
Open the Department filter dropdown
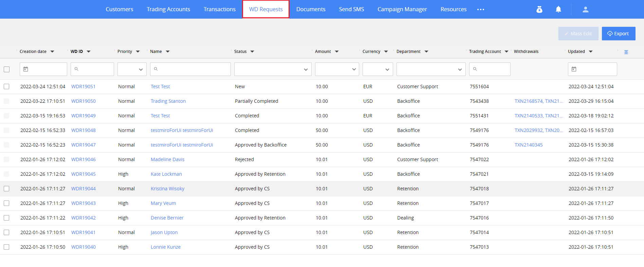430,69
